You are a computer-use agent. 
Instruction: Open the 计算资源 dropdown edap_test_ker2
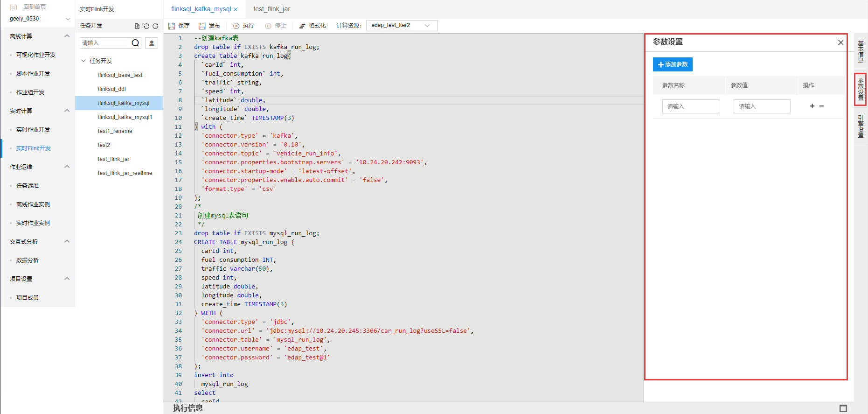pyautogui.click(x=402, y=26)
